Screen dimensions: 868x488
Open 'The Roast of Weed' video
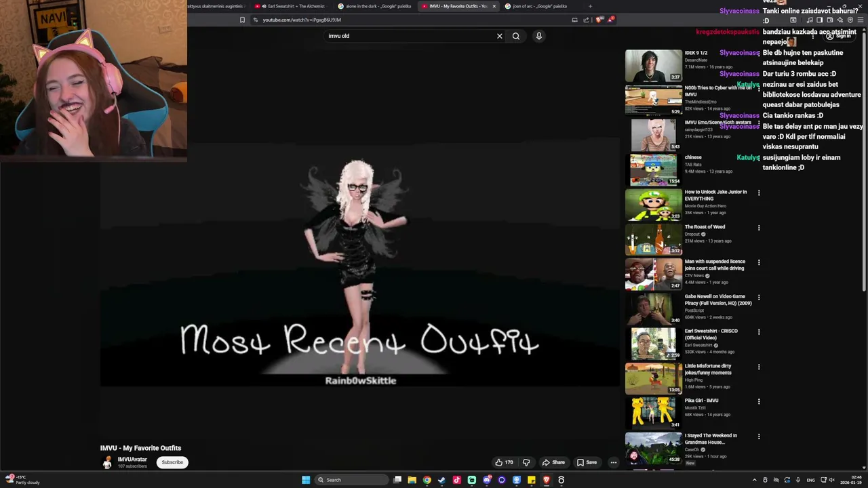click(654, 239)
